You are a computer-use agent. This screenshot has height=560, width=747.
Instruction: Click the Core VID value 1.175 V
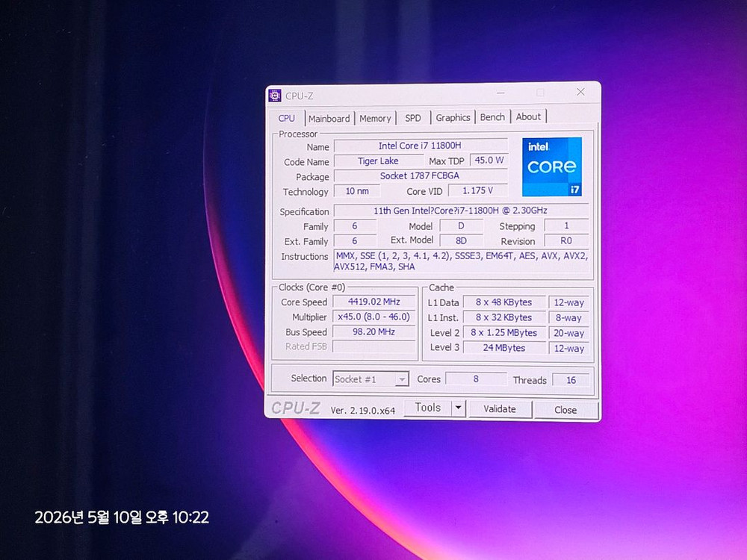[477, 190]
